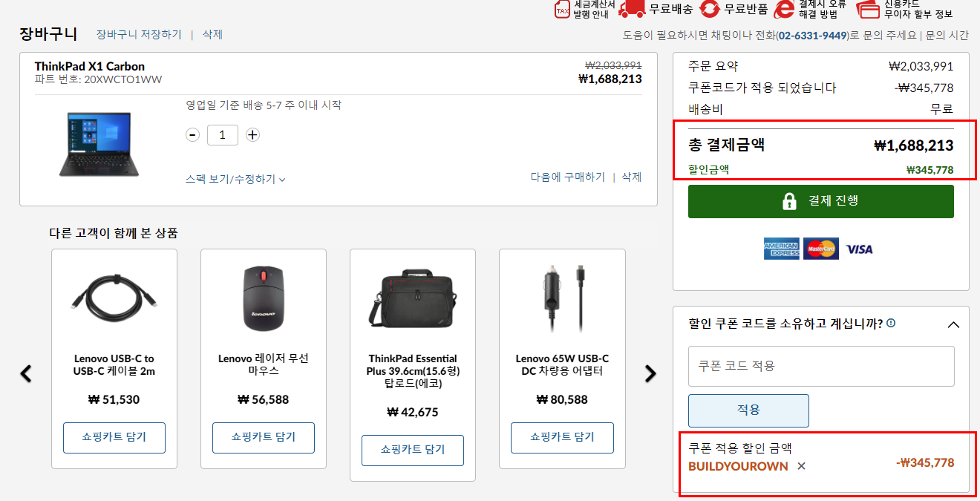Screen dimensions: 980x501
Task: Add 65W USB-C DC adapter to cart
Action: click(562, 437)
